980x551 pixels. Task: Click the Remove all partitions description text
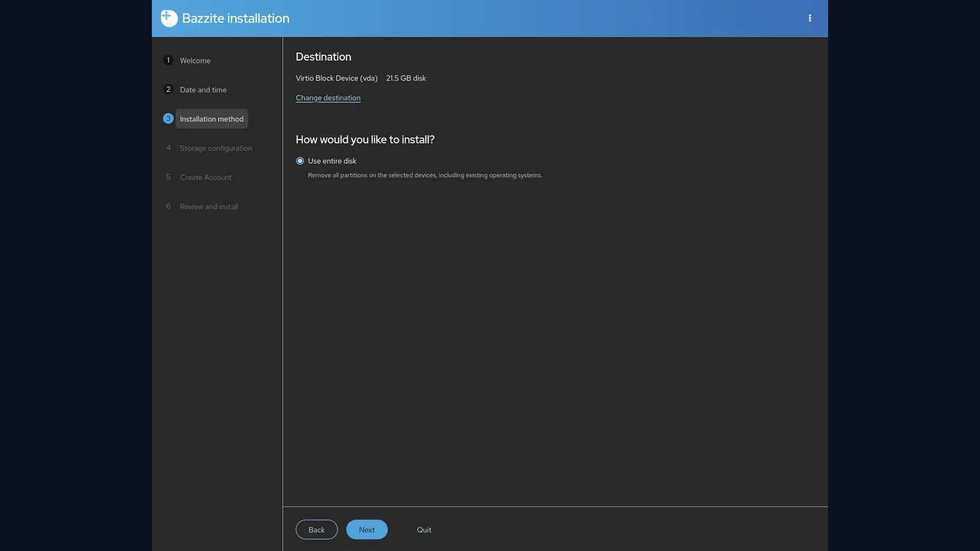425,175
